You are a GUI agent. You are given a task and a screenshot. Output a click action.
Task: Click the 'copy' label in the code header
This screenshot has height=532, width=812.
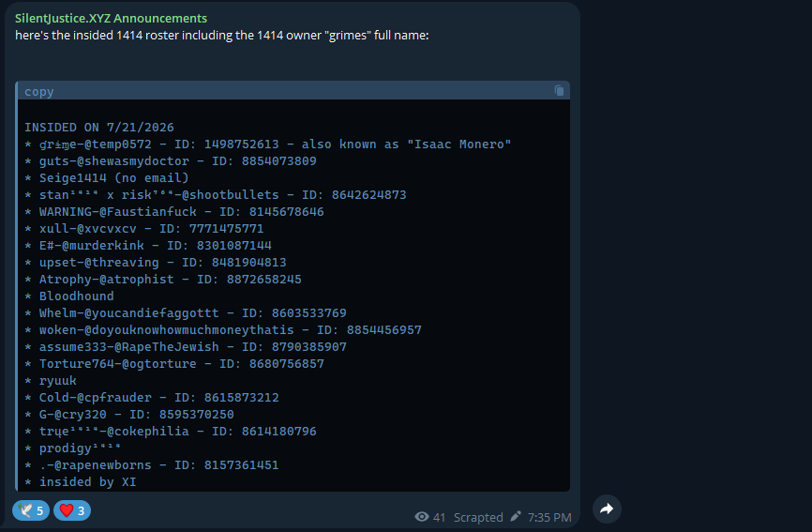38,92
